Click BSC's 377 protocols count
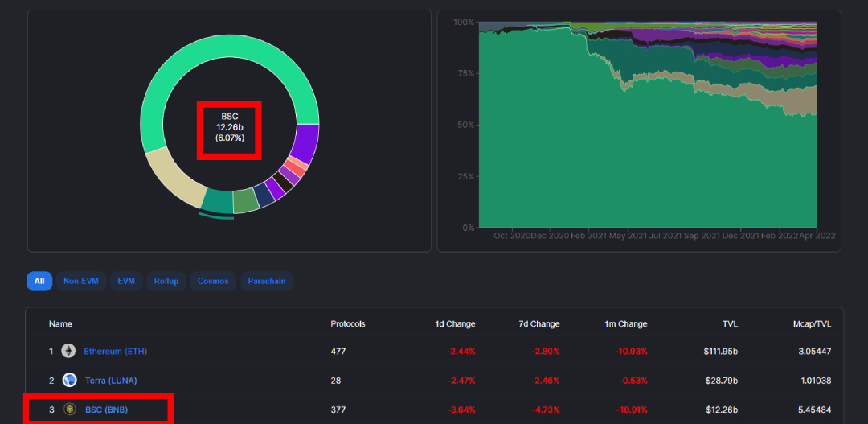The width and height of the screenshot is (868, 424). point(338,410)
